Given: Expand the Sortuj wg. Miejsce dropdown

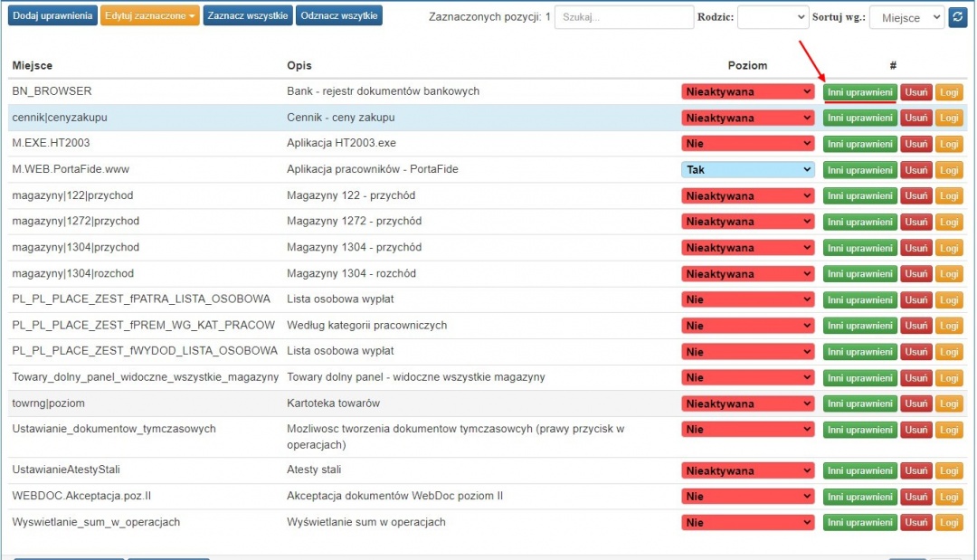Looking at the screenshot, I should (906, 17).
